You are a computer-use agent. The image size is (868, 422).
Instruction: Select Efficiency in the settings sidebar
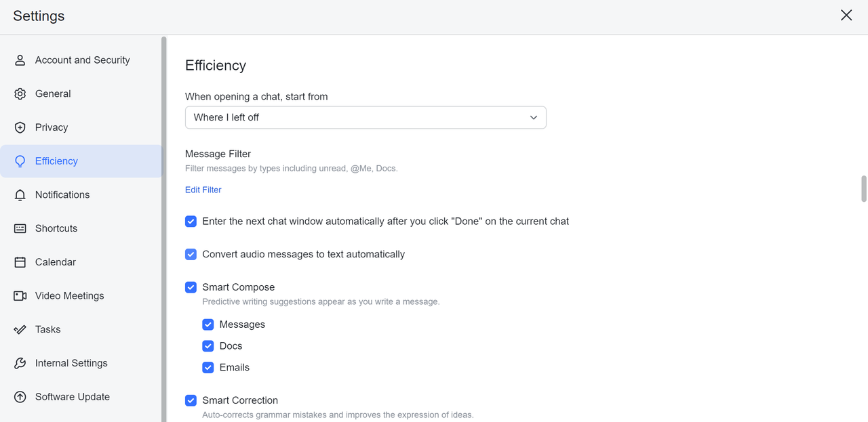click(x=56, y=161)
